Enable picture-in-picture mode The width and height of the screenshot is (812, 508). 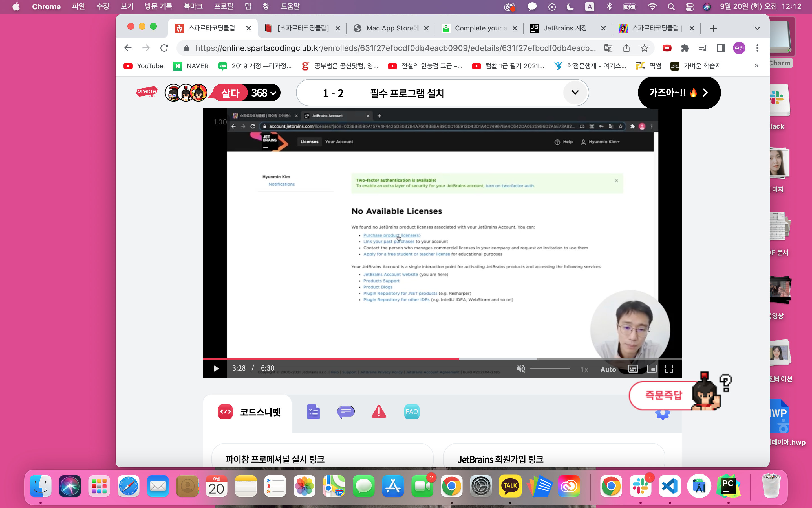(x=652, y=369)
